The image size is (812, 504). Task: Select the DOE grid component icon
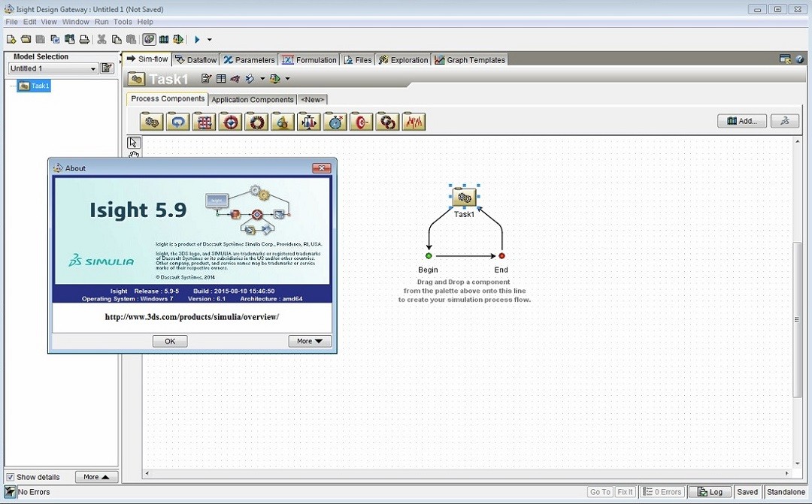click(204, 122)
